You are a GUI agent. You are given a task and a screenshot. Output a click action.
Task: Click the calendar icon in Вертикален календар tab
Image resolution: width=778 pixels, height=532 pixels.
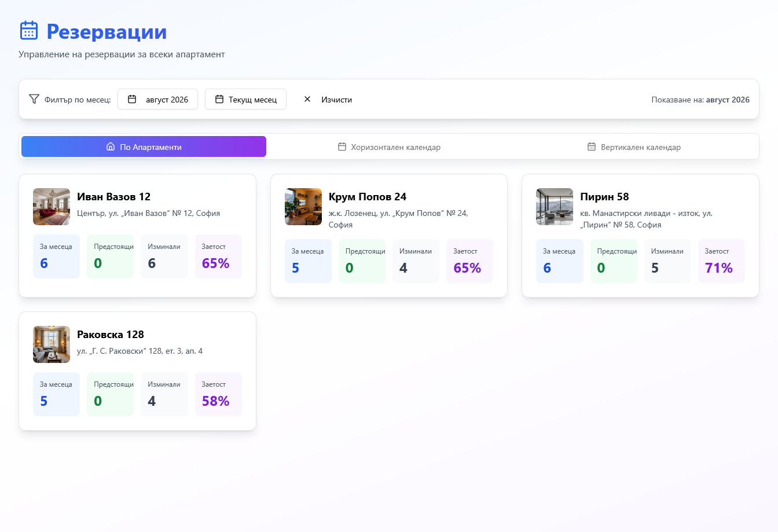(592, 146)
